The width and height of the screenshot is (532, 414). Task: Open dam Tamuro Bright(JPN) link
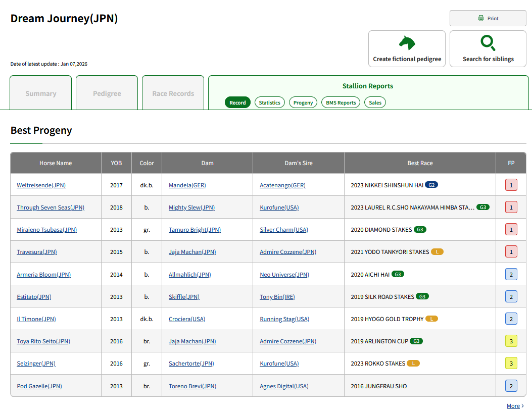(x=195, y=230)
